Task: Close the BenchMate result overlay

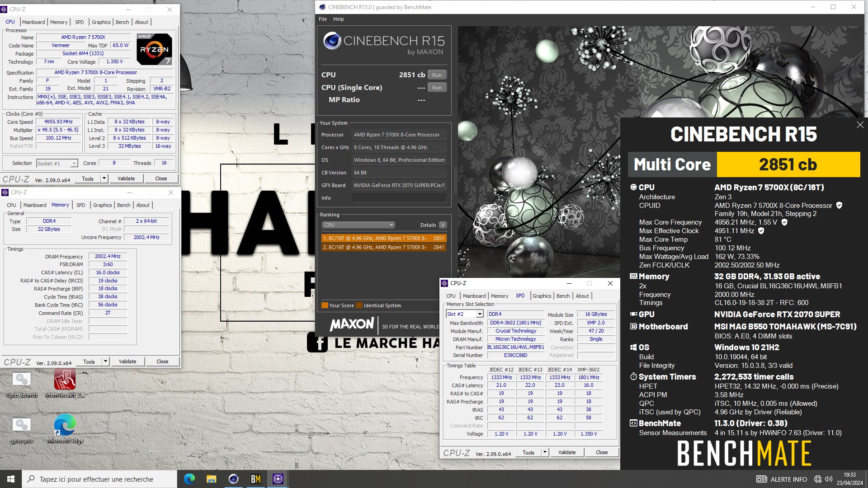Action: pyautogui.click(x=860, y=125)
